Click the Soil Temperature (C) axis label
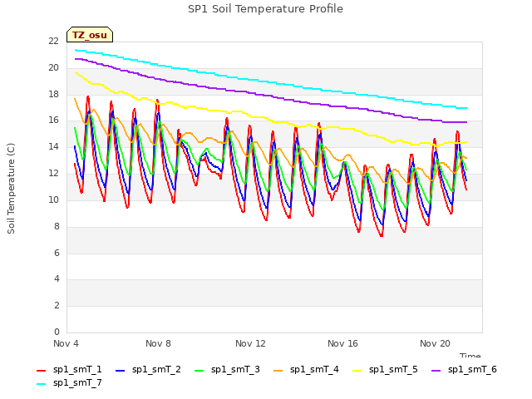 11,189
